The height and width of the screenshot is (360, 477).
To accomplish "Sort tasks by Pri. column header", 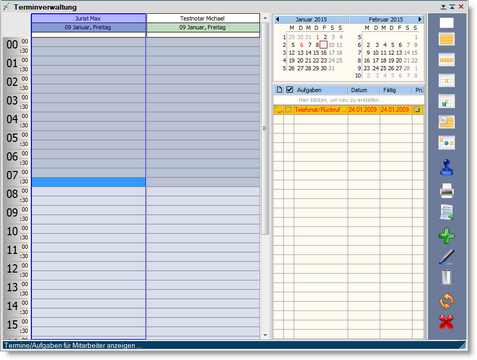I will coord(418,90).
